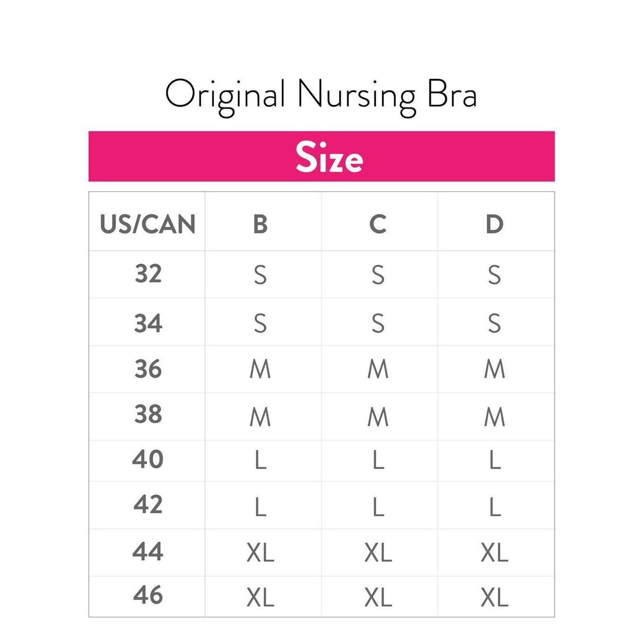644x644 pixels.
Task: Select the US/CAN column header
Action: click(x=147, y=224)
